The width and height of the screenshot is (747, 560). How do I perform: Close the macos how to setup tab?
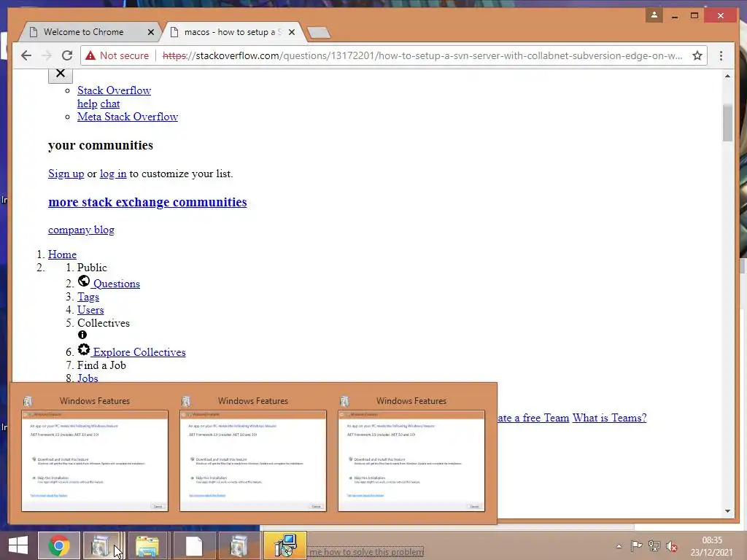[x=292, y=32]
